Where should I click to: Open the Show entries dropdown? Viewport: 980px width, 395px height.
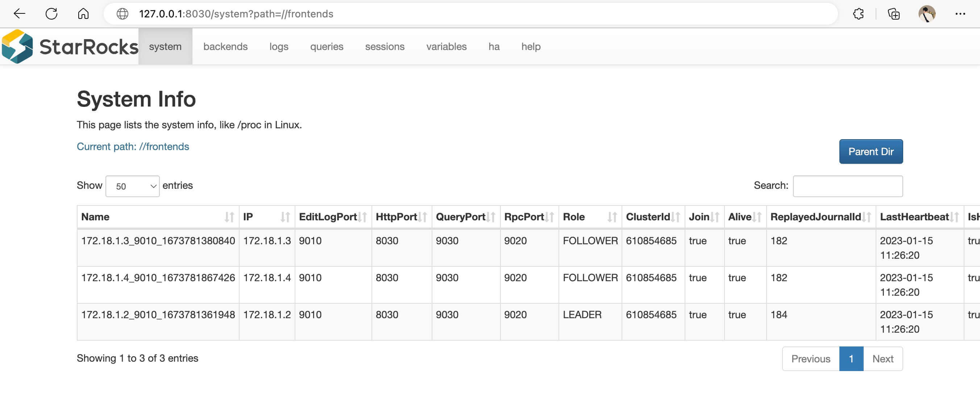click(x=132, y=186)
